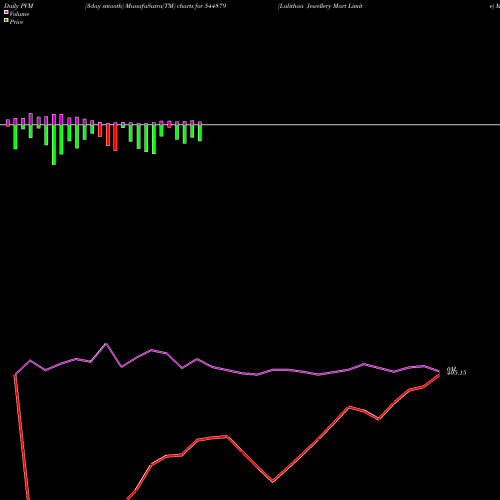Click the longest red bar in the histogram

point(115,138)
